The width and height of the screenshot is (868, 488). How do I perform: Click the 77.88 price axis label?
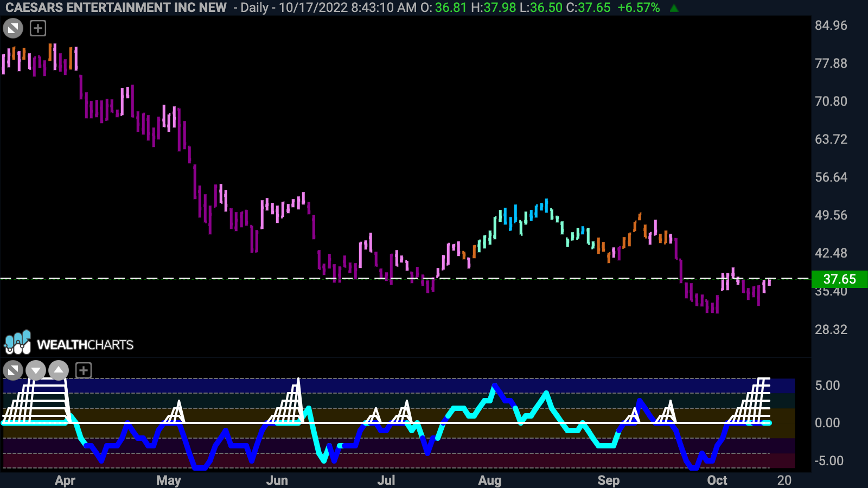[x=831, y=63]
